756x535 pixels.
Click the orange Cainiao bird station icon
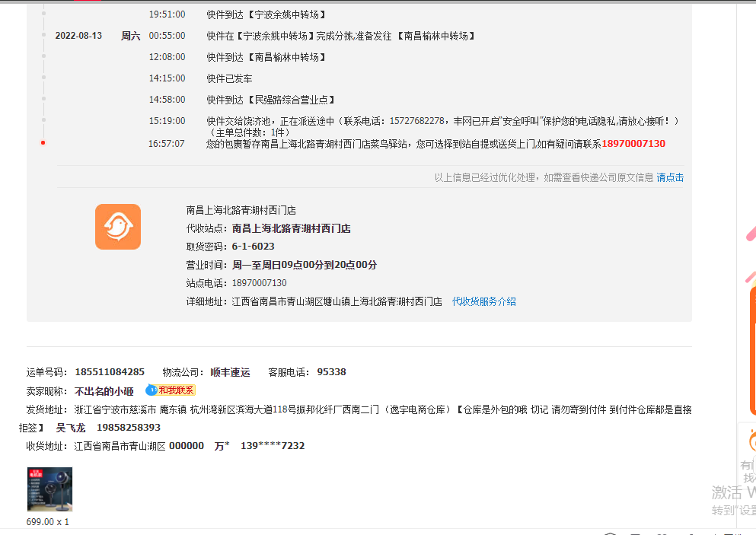point(118,227)
